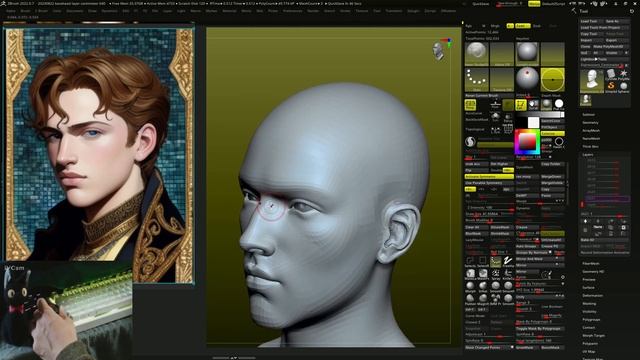Toggle the Colorize button
Image resolution: width=640 pixels, height=360 pixels.
pyautogui.click(x=552, y=133)
